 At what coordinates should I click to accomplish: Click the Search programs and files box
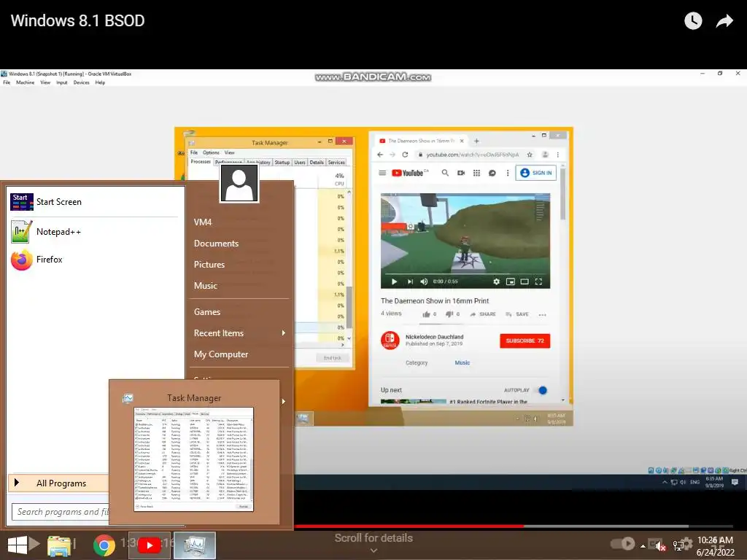pos(61,512)
